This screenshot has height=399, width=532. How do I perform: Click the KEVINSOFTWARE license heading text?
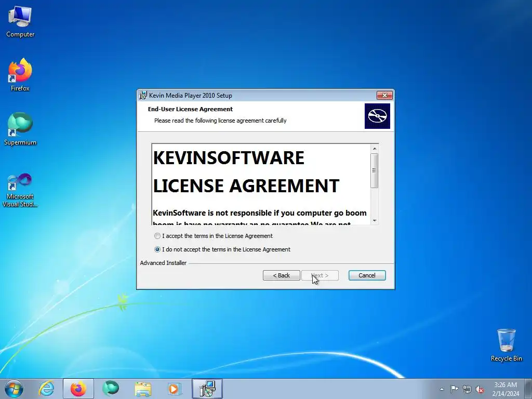point(229,158)
